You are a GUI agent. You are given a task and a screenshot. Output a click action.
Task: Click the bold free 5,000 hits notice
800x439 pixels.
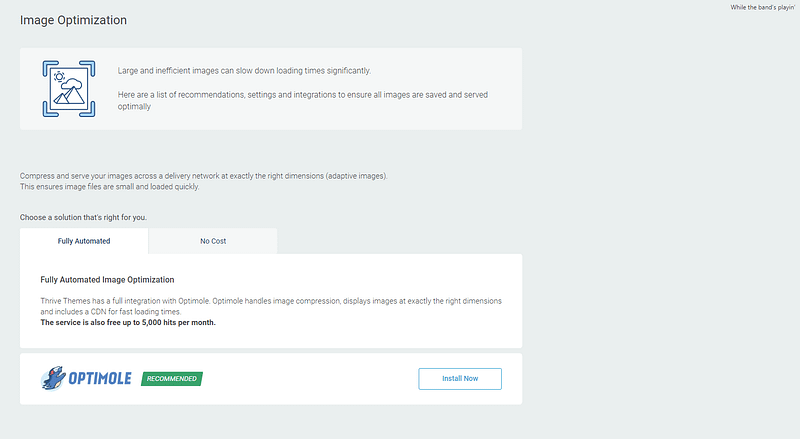127,322
